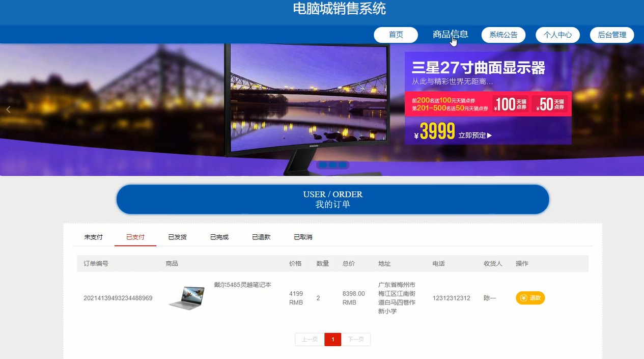The width and height of the screenshot is (644, 359).
Task: Click the 收货人 column header
Action: click(x=493, y=263)
